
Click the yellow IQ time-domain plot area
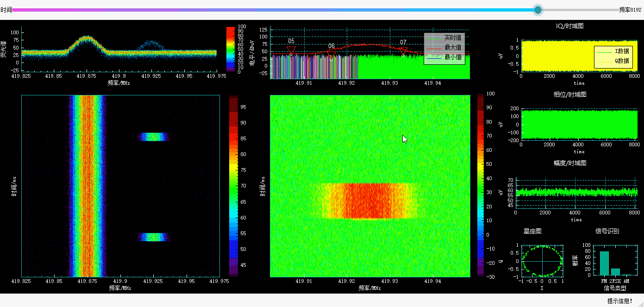pyautogui.click(x=579, y=56)
